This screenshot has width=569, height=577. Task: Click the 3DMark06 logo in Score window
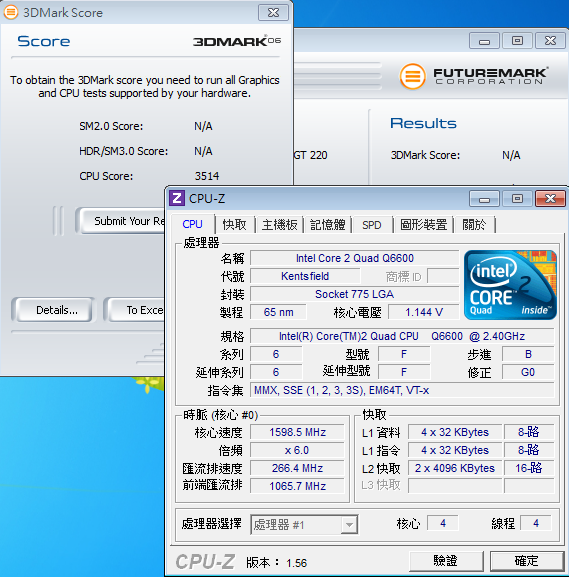(237, 41)
